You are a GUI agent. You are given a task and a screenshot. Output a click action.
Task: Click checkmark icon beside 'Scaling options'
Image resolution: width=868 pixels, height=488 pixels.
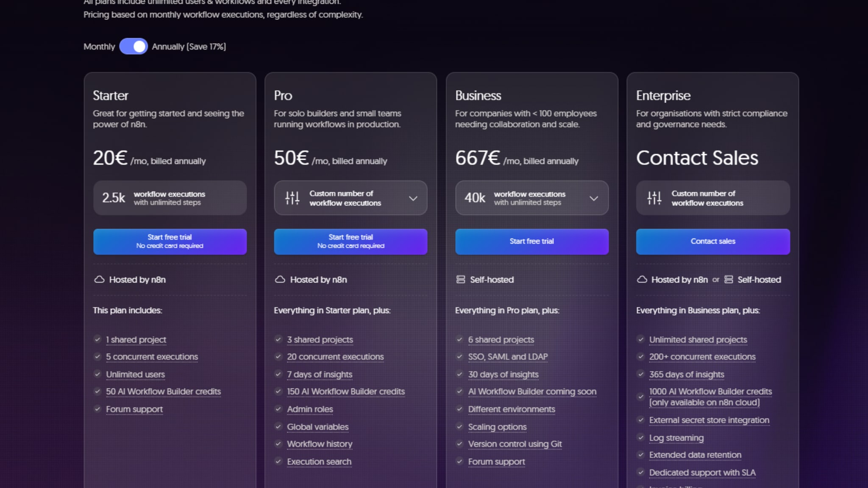pyautogui.click(x=459, y=427)
